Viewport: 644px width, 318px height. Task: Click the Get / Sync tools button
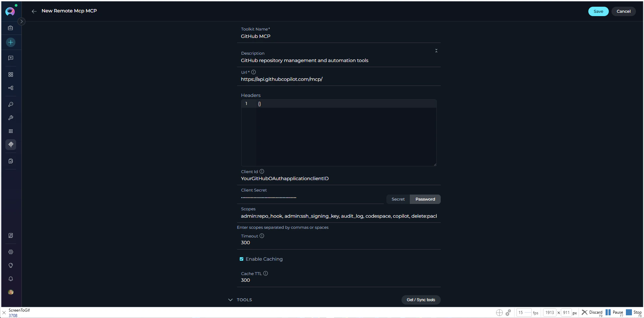click(421, 300)
